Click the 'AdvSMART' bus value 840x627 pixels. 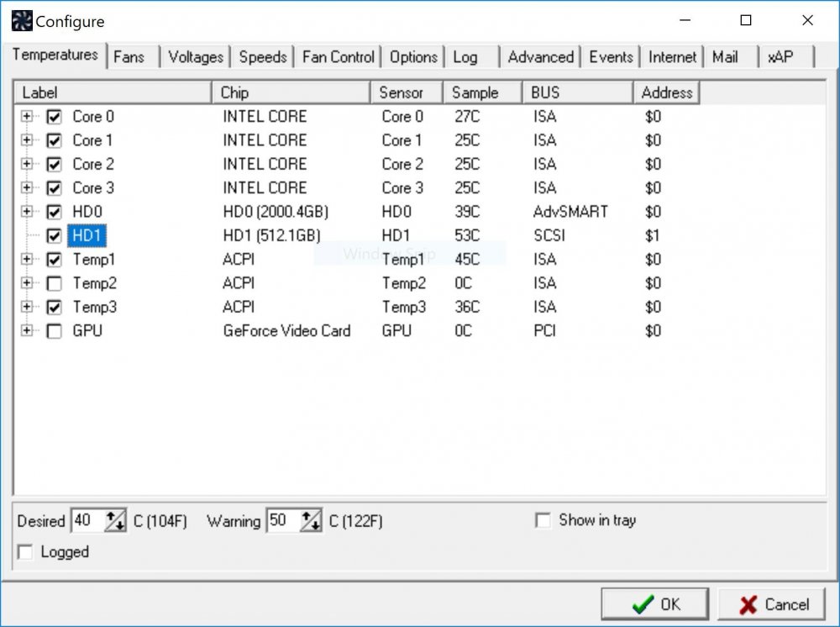[570, 212]
